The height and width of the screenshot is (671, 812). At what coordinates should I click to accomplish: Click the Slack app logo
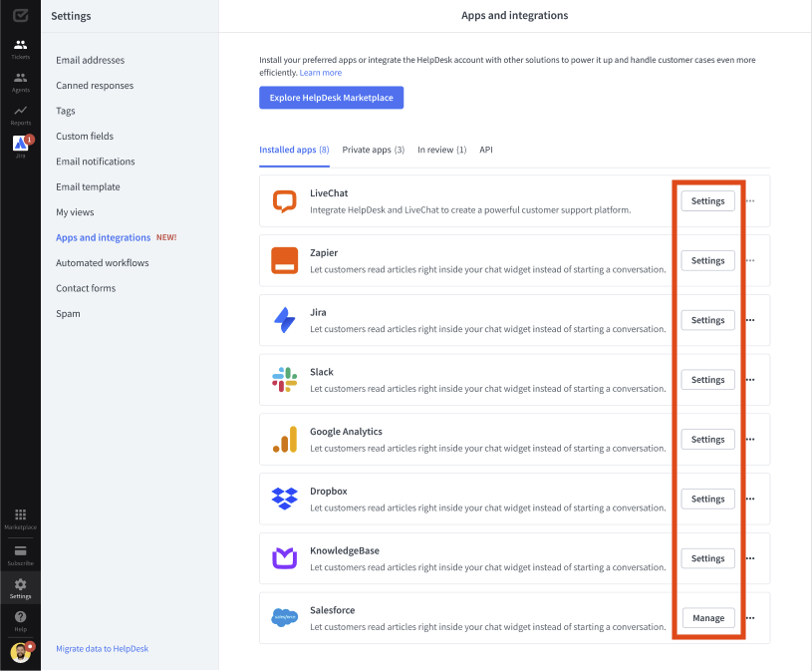(x=284, y=380)
